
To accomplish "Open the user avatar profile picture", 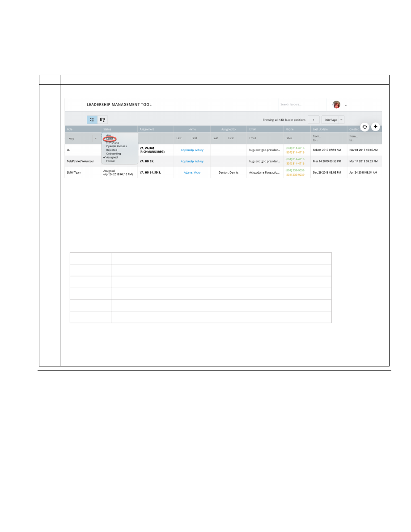I will (x=336, y=105).
